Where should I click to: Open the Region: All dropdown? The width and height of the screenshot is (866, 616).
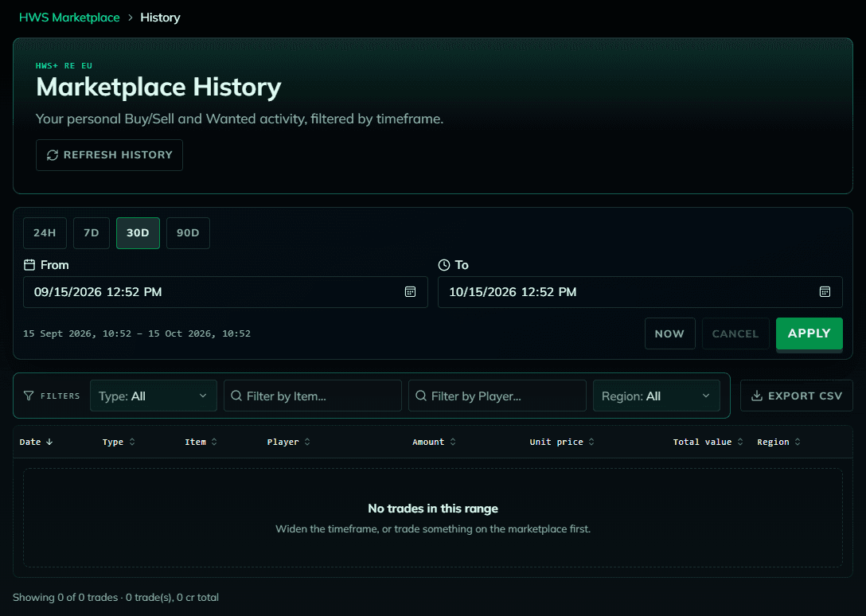(656, 396)
